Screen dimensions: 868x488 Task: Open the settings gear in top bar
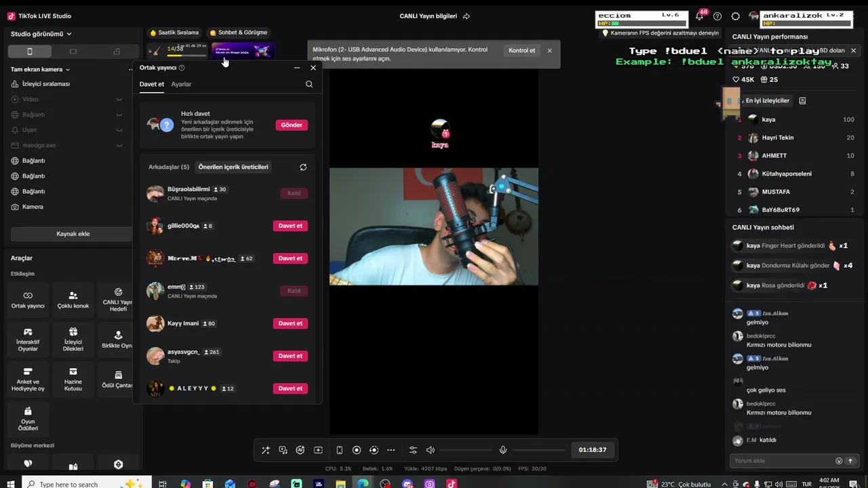[x=736, y=16]
